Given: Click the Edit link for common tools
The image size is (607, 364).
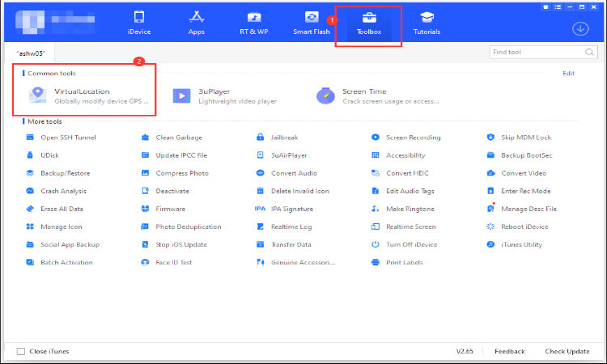Looking at the screenshot, I should [568, 74].
